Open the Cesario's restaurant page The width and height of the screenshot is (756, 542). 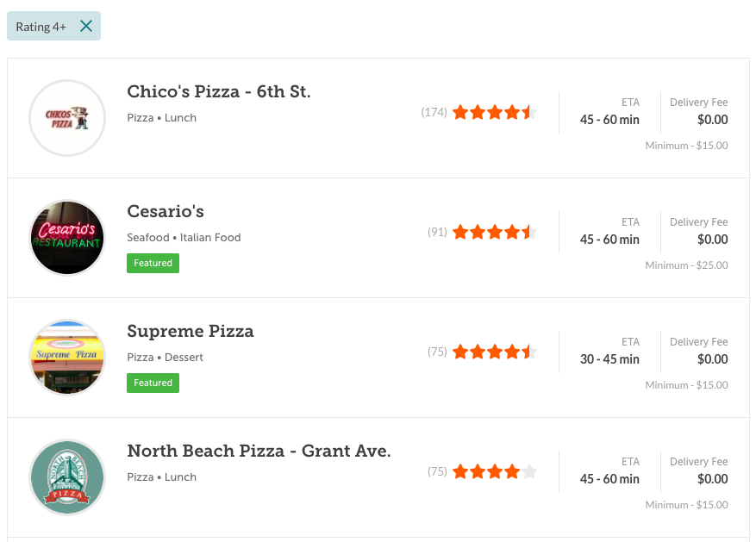[x=166, y=212]
